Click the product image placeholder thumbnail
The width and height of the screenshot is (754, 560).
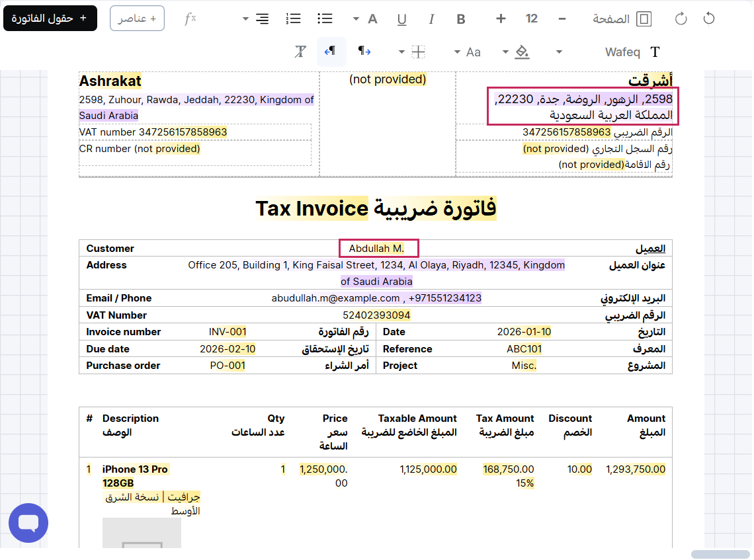click(x=142, y=533)
